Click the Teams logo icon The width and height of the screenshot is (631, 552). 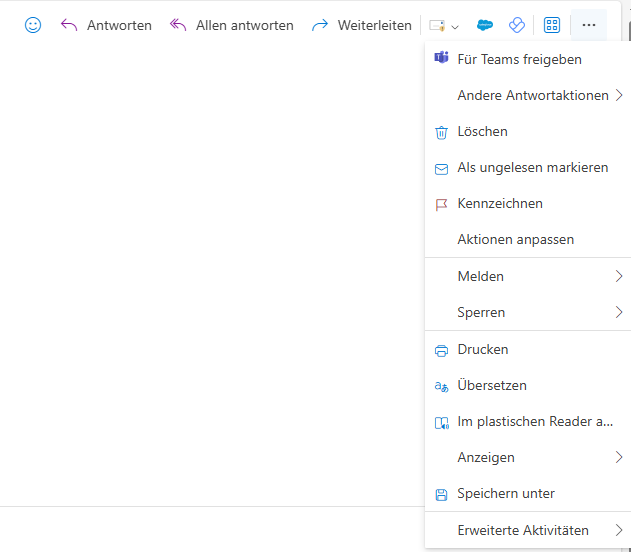441,58
